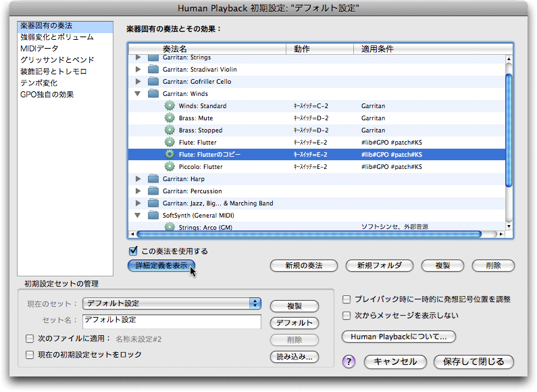This screenshot has width=537, height=392.
Task: Click the Garritan: Winds folder icon
Action: coord(153,93)
